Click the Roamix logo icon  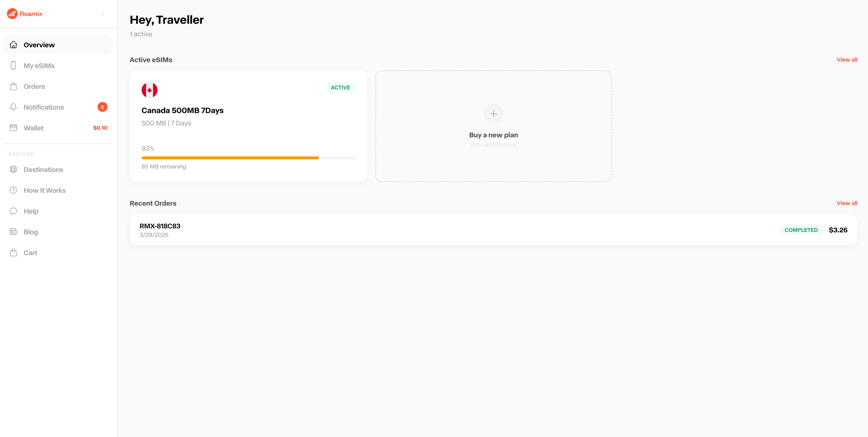coord(12,14)
